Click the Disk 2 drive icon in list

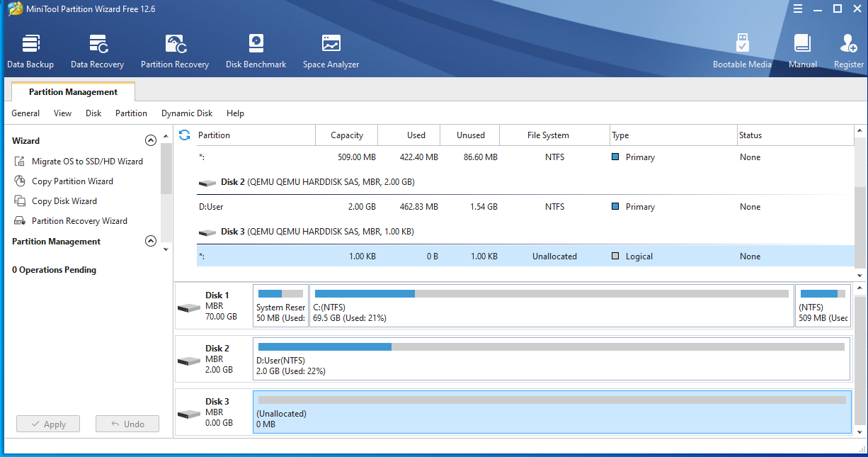[x=207, y=183]
